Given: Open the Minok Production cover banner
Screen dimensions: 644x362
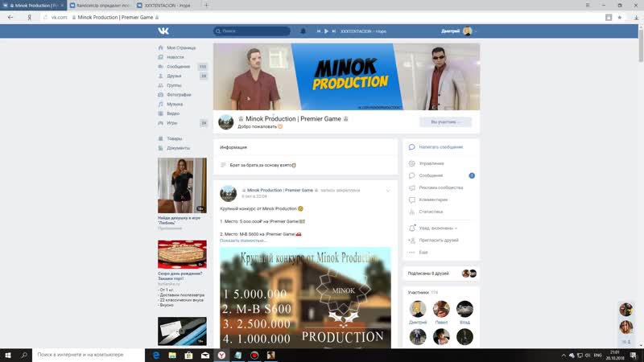Looking at the screenshot, I should pyautogui.click(x=346, y=76).
